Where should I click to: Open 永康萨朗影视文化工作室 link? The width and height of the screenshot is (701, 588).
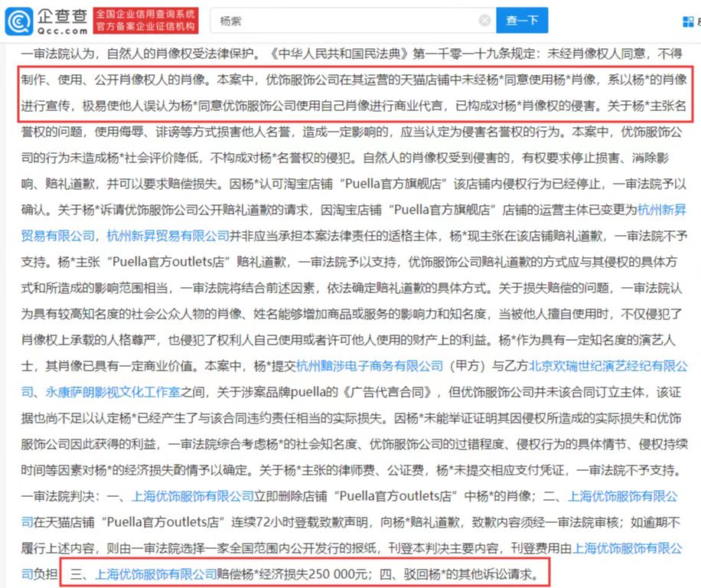coord(112,392)
